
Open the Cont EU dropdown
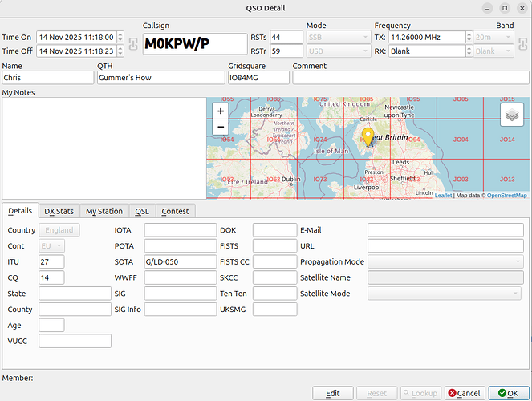(50, 246)
